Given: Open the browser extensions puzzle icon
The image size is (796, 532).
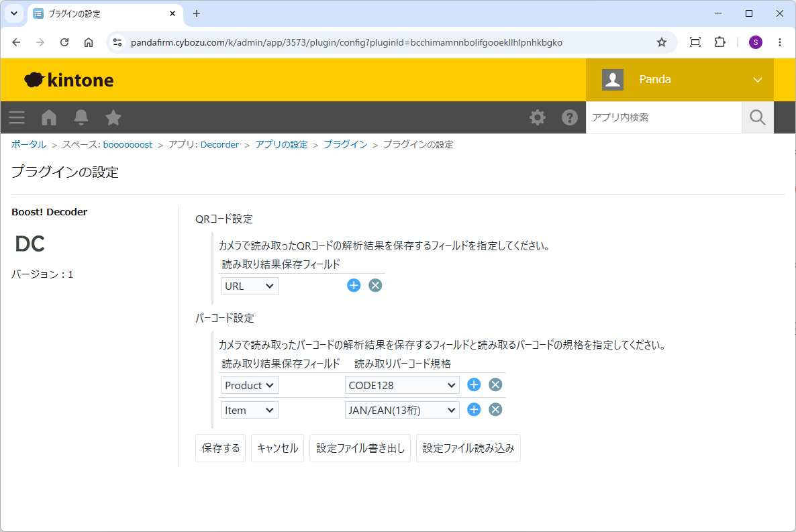Looking at the screenshot, I should [720, 42].
